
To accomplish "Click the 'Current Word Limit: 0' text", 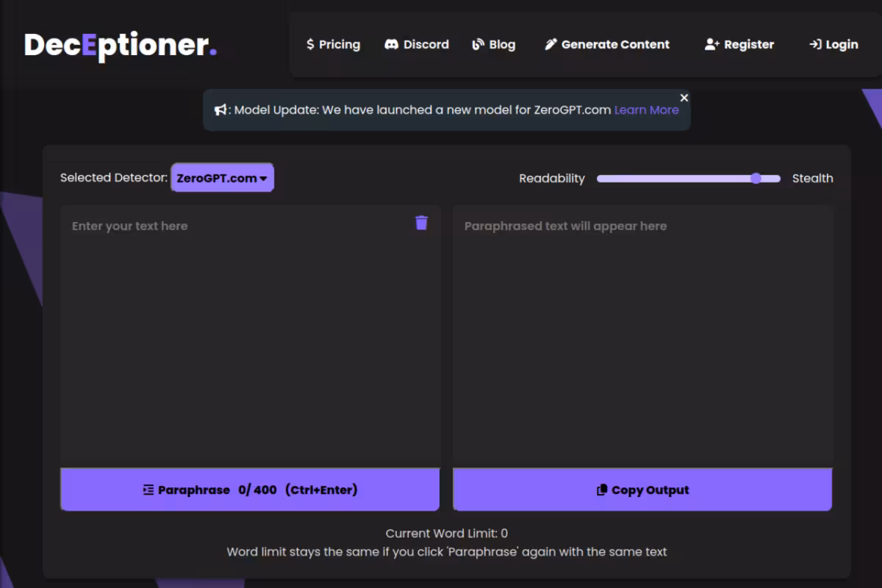I will click(447, 534).
